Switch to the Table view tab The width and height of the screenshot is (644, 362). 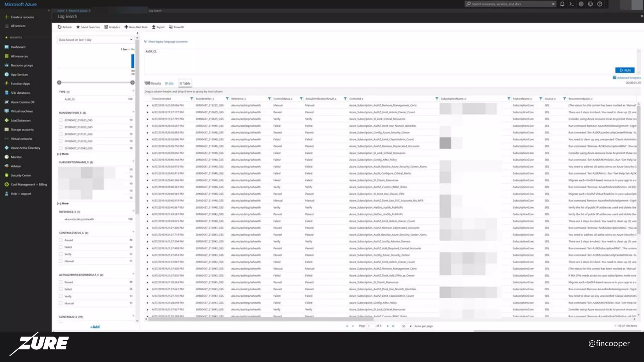point(185,84)
